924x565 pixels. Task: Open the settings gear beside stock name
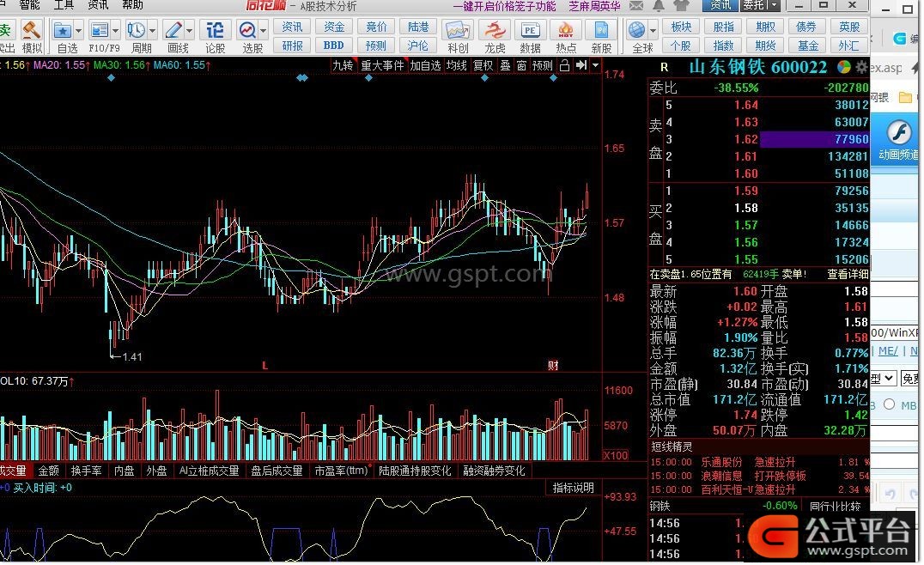pos(861,67)
